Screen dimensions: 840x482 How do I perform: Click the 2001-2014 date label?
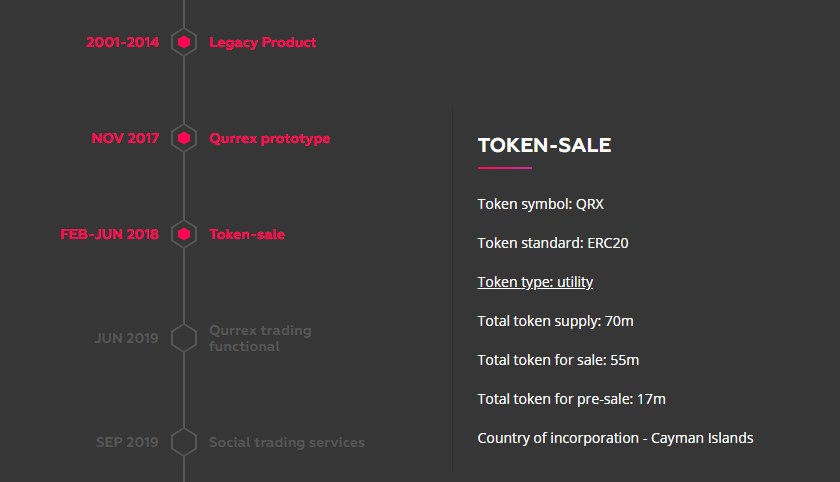coord(122,42)
